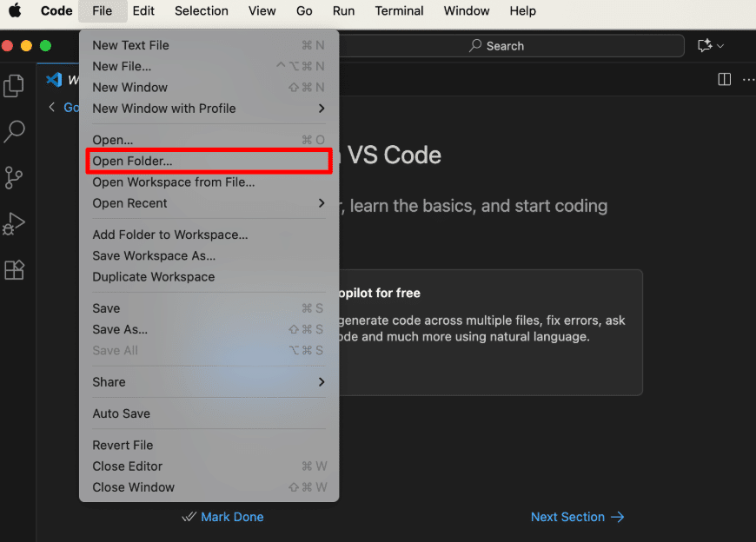Expand the Open Recent submenu

209,204
